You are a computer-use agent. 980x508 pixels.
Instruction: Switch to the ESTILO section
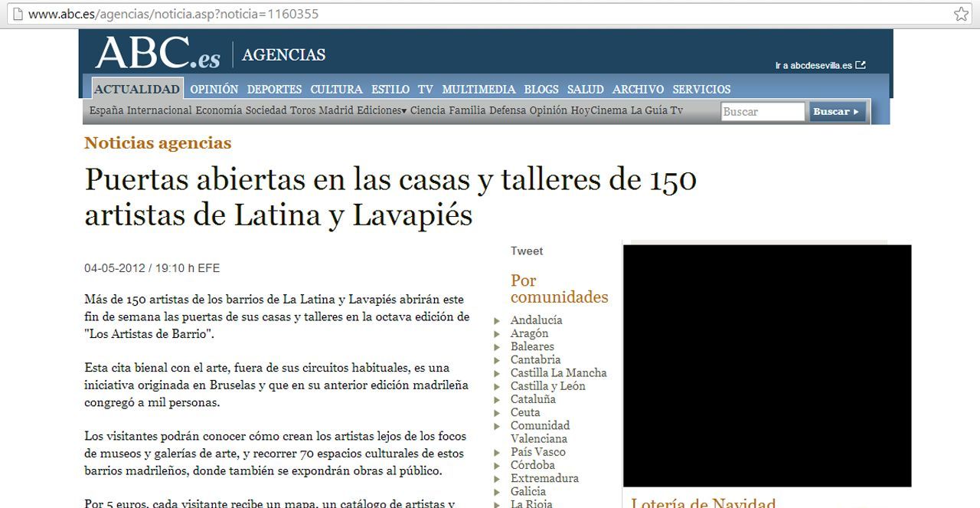coord(390,89)
